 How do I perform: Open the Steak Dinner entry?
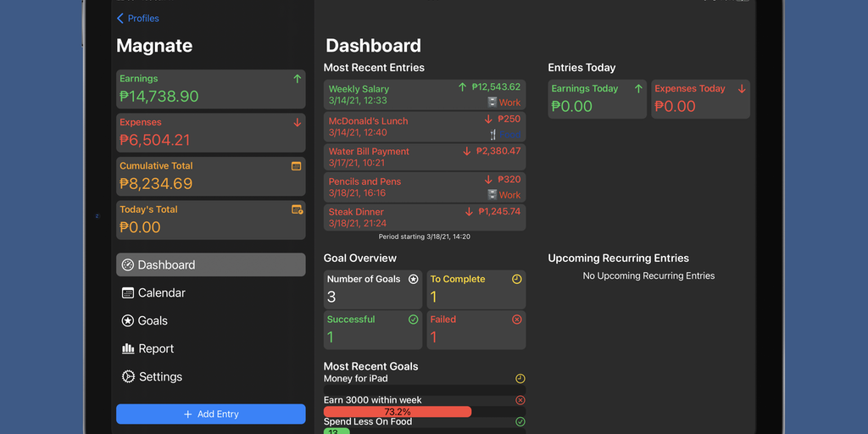click(x=425, y=218)
